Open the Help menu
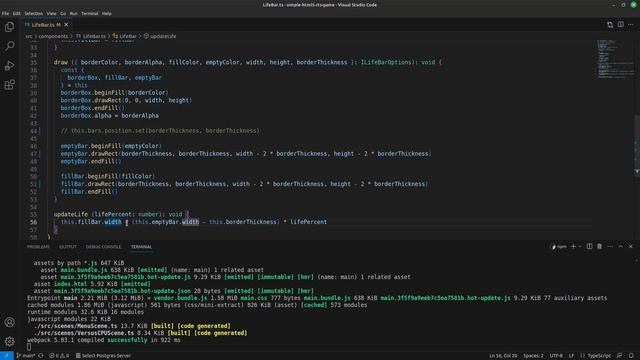The width and height of the screenshot is (640, 360). (x=107, y=13)
